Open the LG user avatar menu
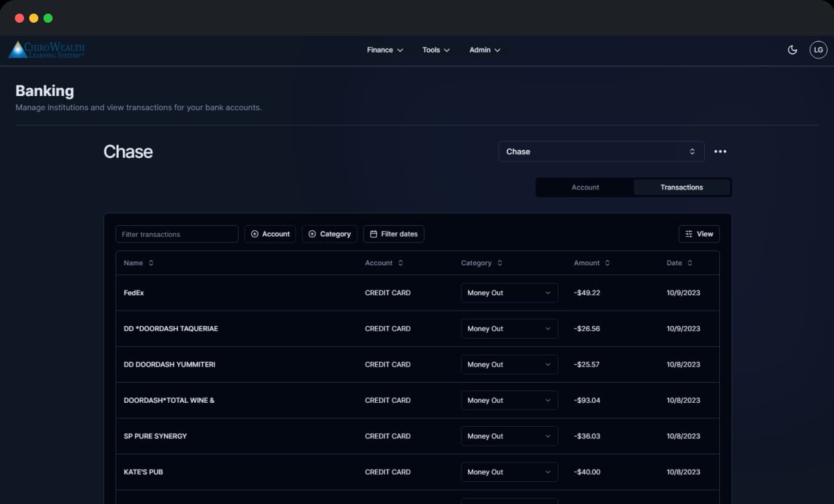834x504 pixels. point(818,50)
